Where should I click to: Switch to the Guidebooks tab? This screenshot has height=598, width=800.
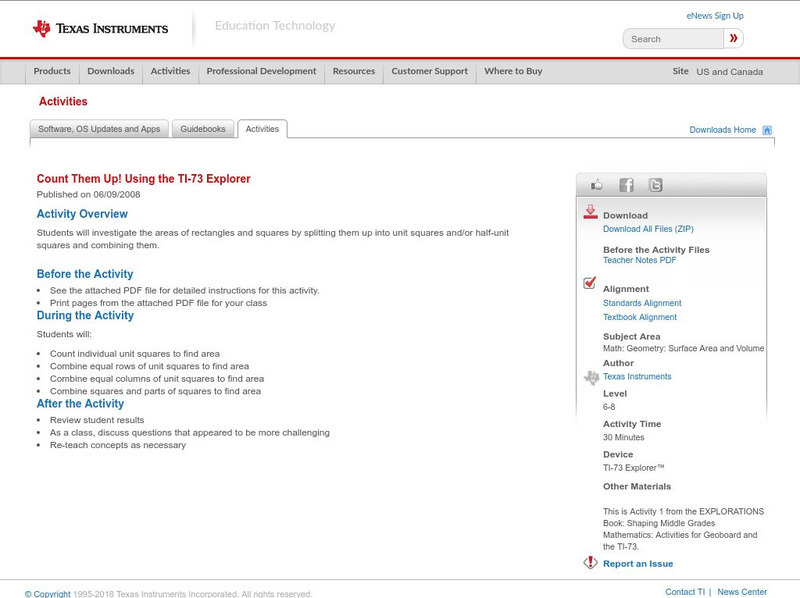[x=203, y=129]
